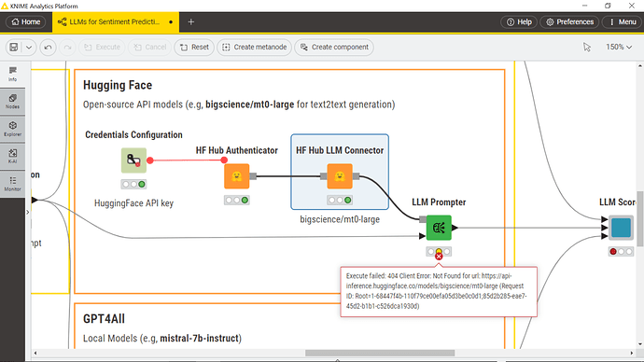Viewport: 644px width, 362px height.
Task: Switch to the Home tab
Action: 25,21
